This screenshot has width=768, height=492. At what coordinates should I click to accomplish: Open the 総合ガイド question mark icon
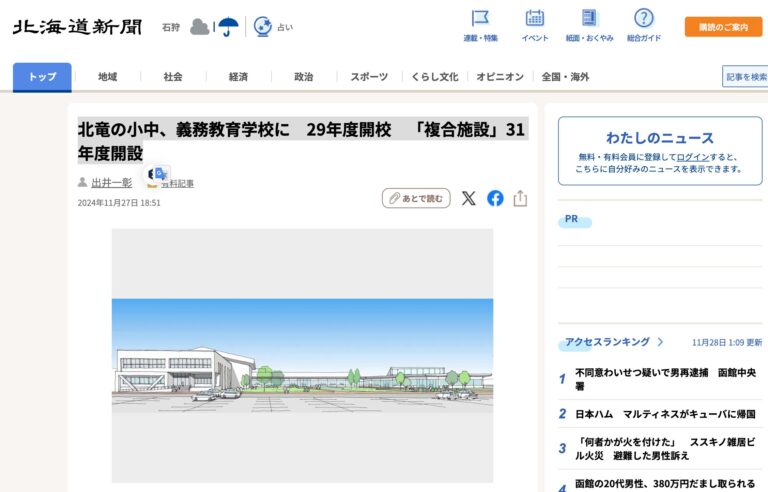(x=644, y=19)
